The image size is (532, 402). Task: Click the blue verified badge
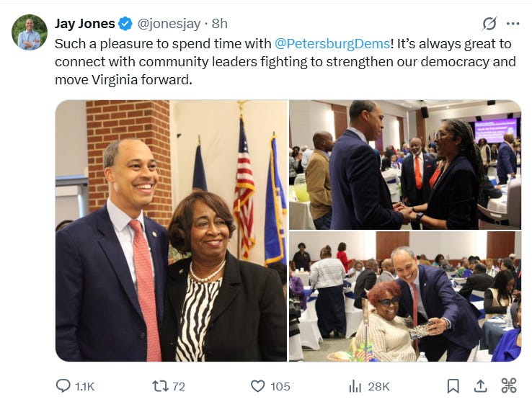click(x=125, y=24)
